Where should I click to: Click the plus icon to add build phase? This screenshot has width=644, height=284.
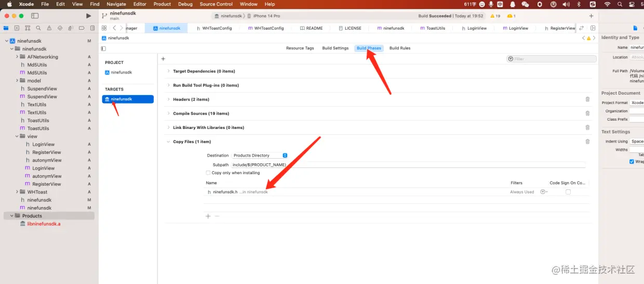tap(163, 59)
